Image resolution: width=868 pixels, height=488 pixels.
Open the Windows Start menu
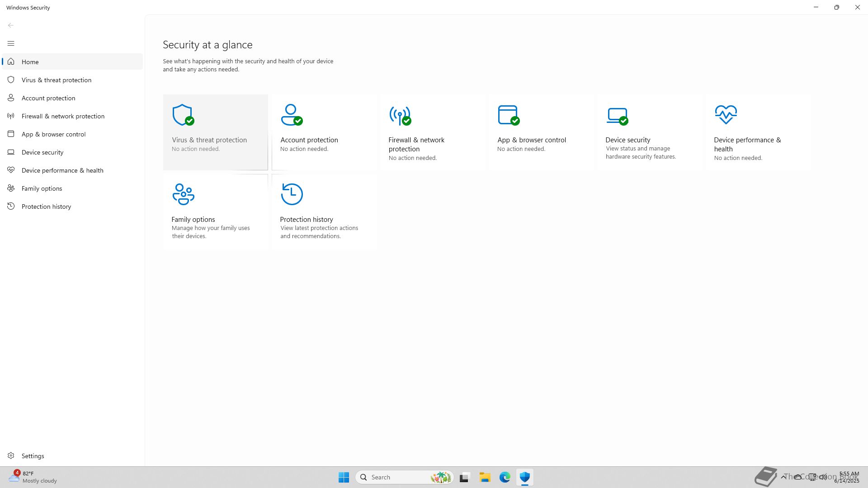(344, 477)
